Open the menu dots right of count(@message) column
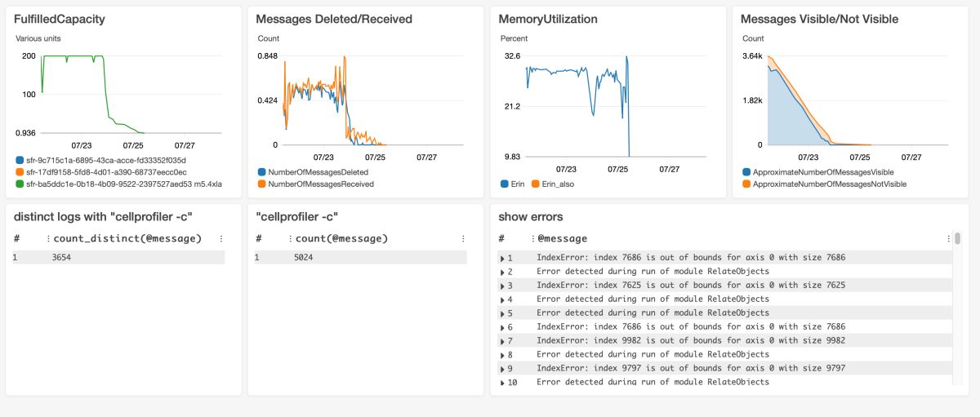This screenshot has height=417, width=980. point(463,238)
